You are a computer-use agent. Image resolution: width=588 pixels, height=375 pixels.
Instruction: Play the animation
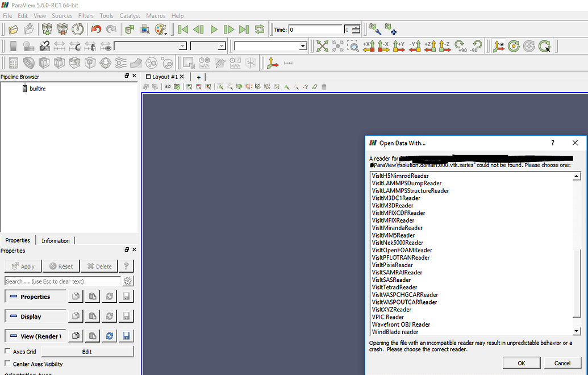(x=214, y=29)
